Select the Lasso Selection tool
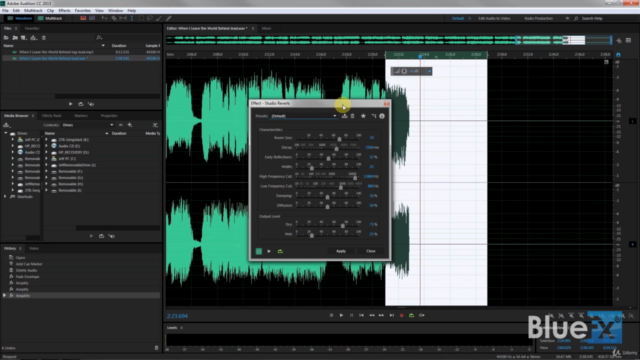This screenshot has height=360, width=640. click(150, 18)
